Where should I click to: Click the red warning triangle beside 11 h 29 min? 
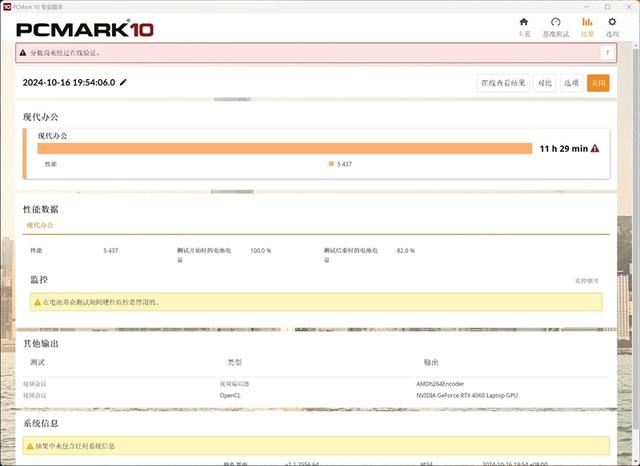click(x=595, y=149)
